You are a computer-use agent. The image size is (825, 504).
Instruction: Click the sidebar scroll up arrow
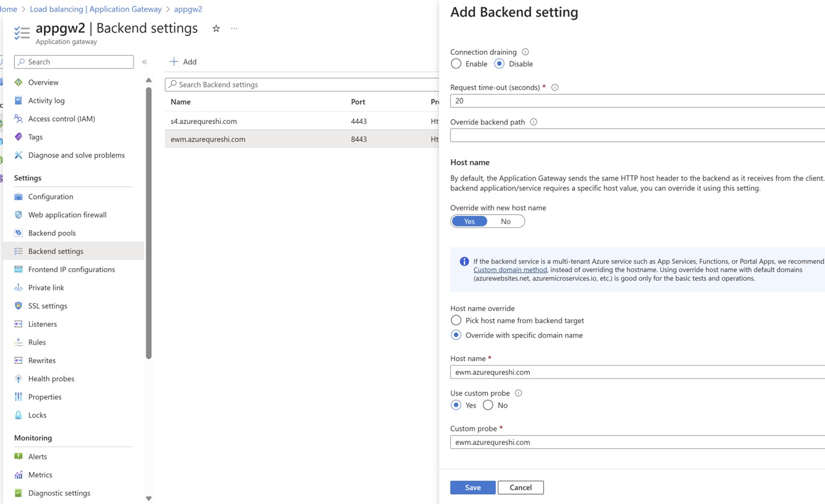(x=149, y=80)
